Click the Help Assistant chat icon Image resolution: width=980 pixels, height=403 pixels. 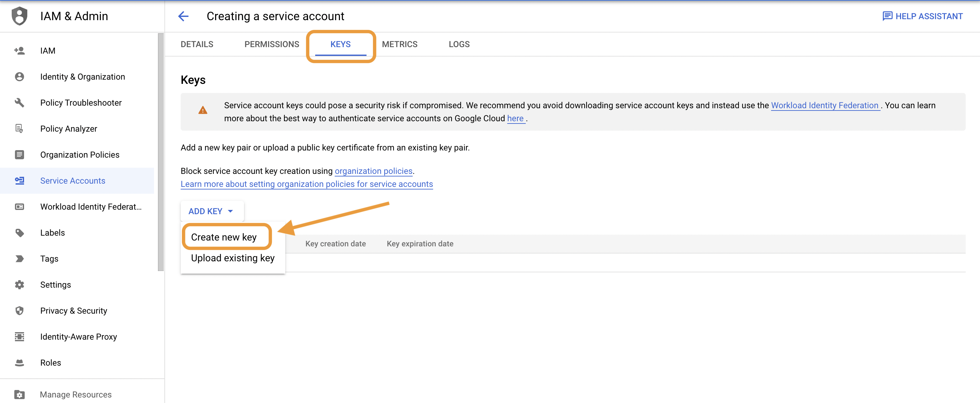(887, 16)
